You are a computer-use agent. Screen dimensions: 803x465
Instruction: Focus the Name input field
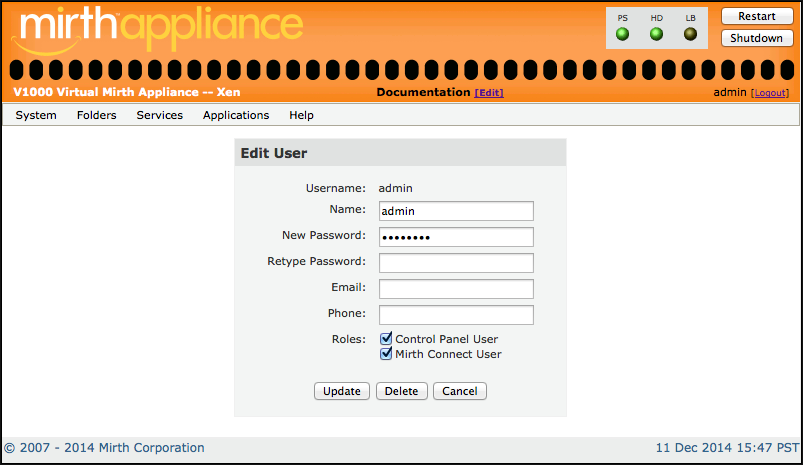pos(456,211)
